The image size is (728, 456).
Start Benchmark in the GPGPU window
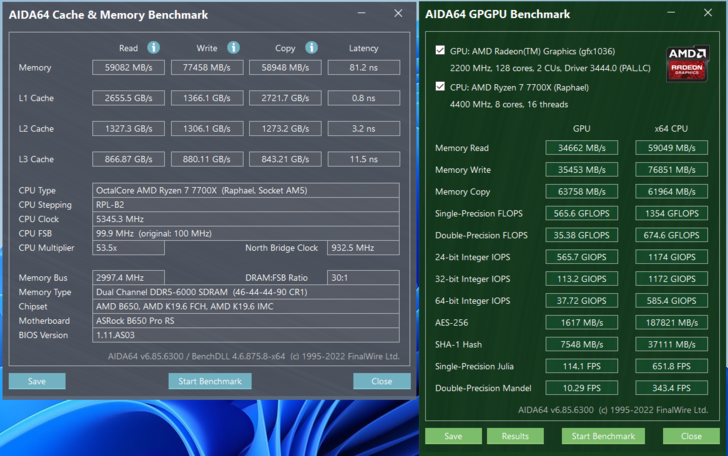pos(602,436)
